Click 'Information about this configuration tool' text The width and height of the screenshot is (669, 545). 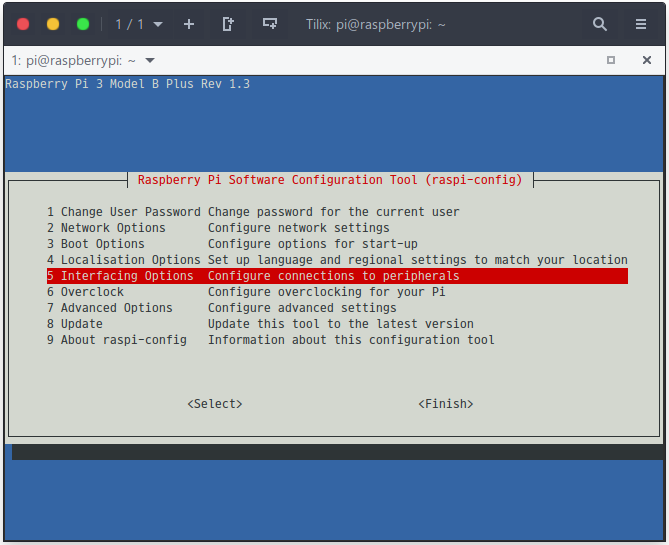click(x=351, y=340)
